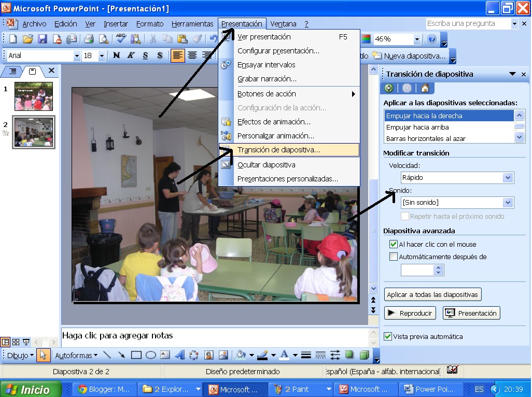The width and height of the screenshot is (532, 397).
Task: Select 'Barras horizontales al azar' transition
Action: (x=449, y=138)
